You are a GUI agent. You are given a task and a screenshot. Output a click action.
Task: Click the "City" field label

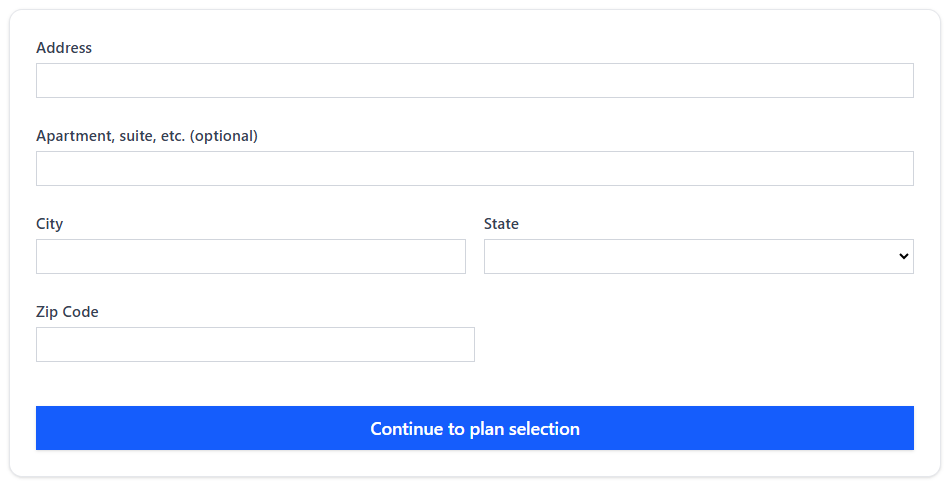(50, 224)
